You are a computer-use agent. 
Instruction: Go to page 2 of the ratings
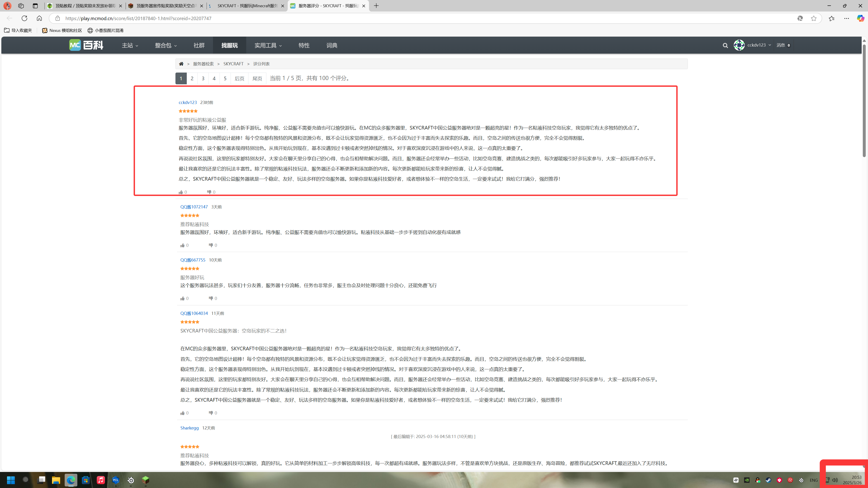[192, 78]
